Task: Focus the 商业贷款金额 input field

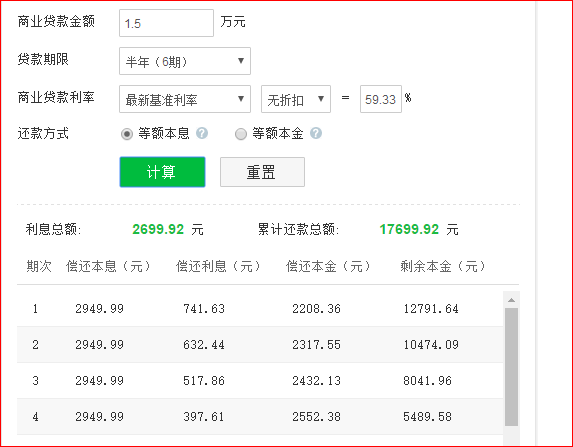Action: tap(166, 23)
